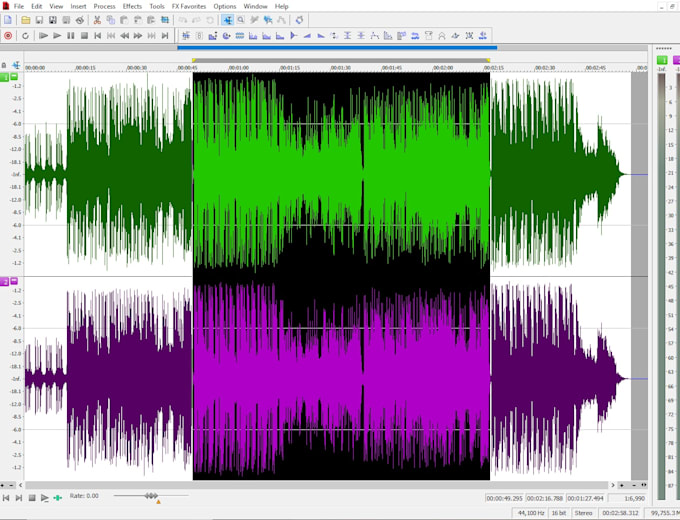Toggle Loop Playback button
The height and width of the screenshot is (520, 680).
click(x=25, y=36)
